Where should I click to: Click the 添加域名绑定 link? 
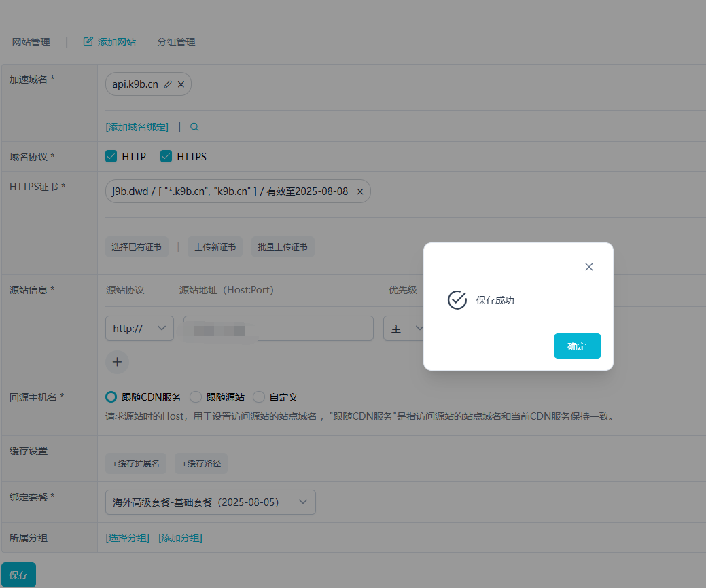137,127
